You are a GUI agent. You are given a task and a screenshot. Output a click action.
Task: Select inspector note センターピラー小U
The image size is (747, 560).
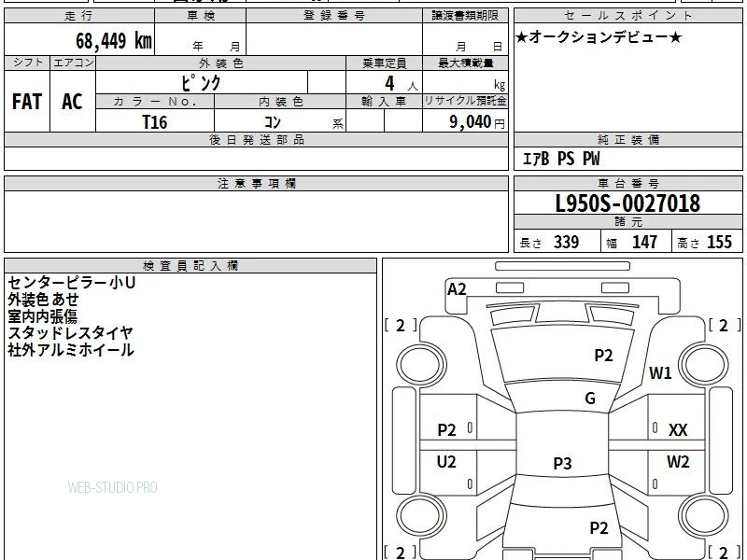(72, 283)
